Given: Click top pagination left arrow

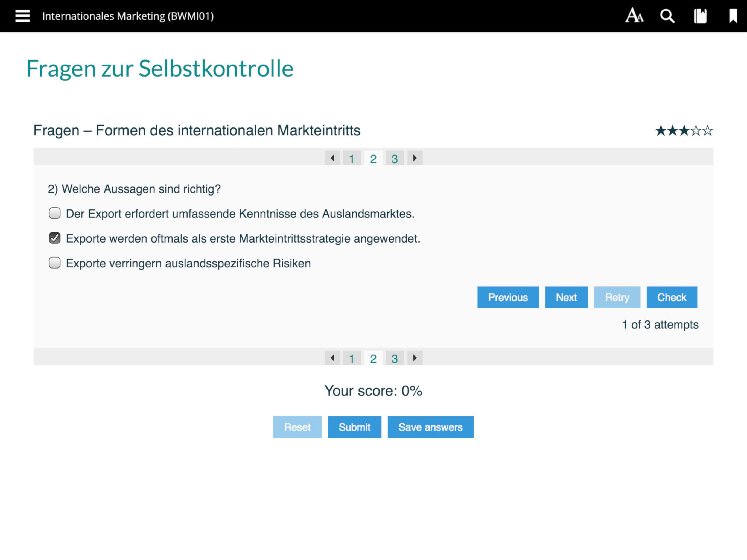Looking at the screenshot, I should coord(332,158).
